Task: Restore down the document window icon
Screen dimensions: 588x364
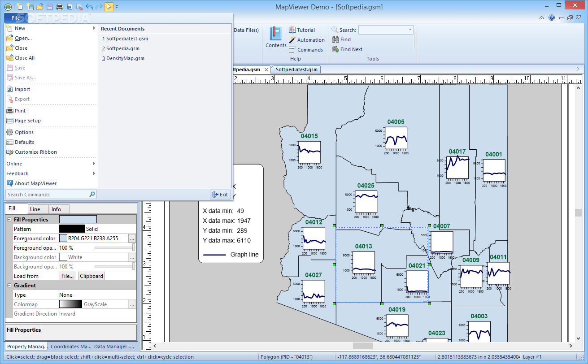Action: 570,18
